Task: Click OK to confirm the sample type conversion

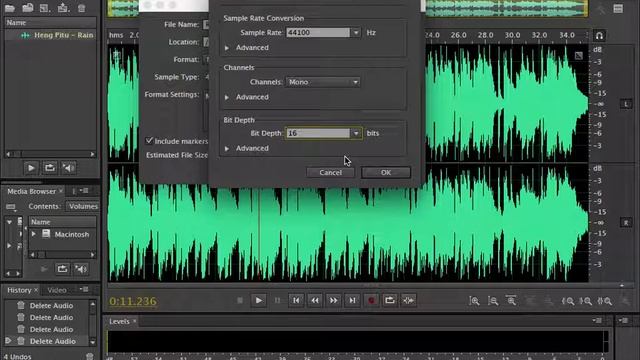Action: click(x=386, y=172)
